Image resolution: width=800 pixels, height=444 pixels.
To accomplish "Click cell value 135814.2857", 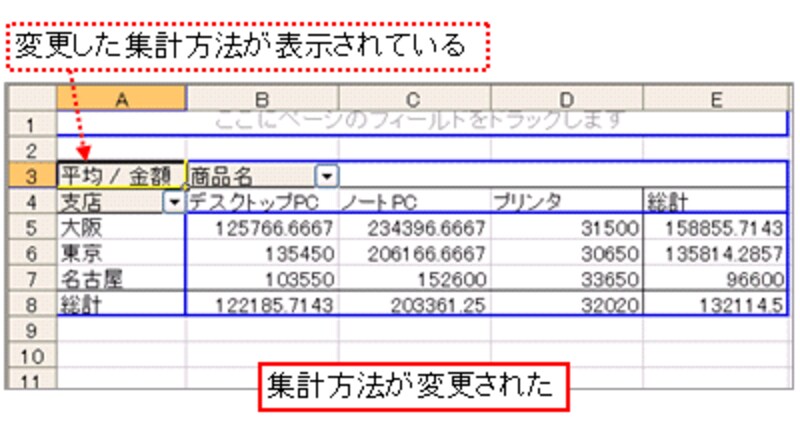I will click(x=716, y=254).
